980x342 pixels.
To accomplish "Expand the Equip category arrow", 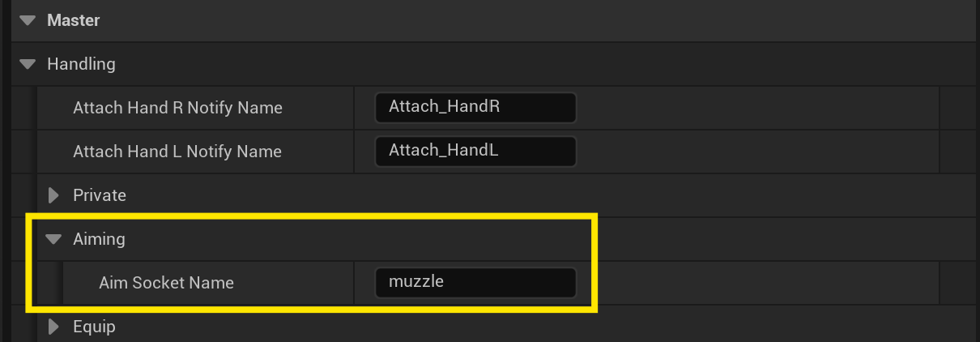I will (54, 327).
